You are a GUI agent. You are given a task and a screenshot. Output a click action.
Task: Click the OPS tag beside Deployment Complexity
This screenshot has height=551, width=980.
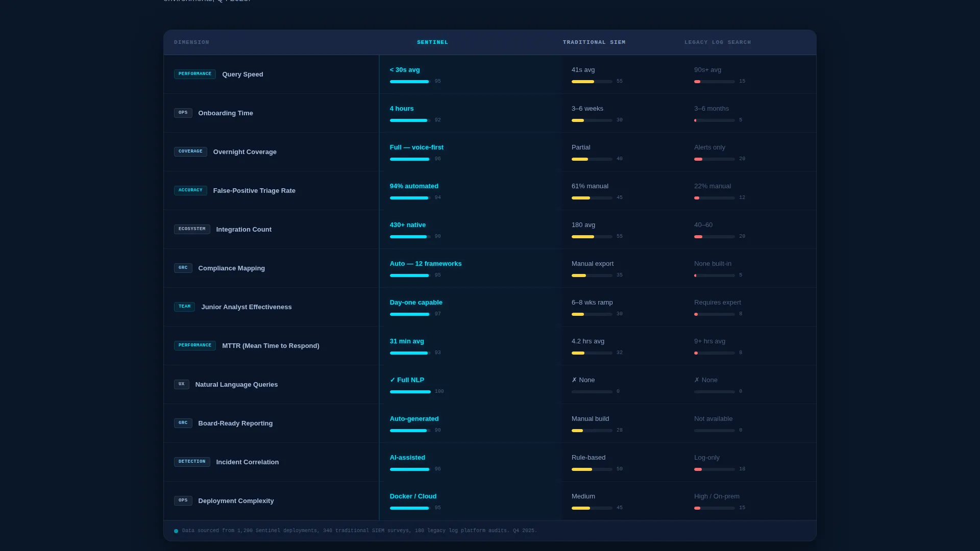183,500
